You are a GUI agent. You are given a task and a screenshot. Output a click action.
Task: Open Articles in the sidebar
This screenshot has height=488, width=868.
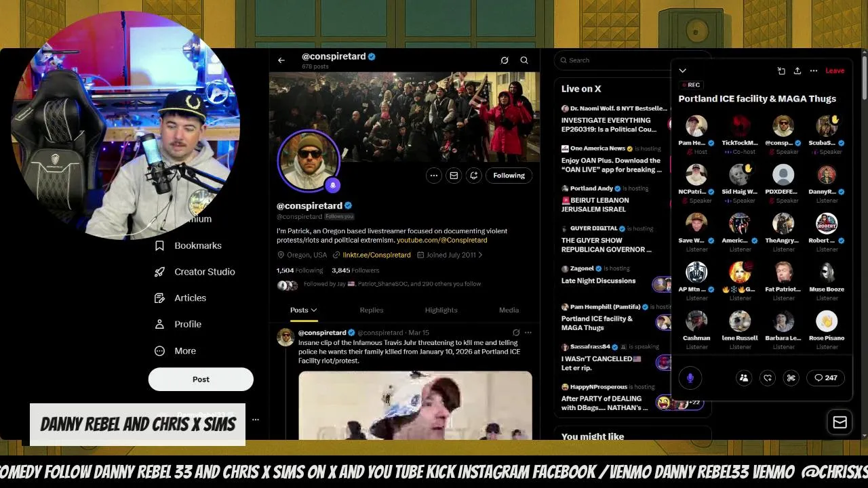click(x=180, y=298)
